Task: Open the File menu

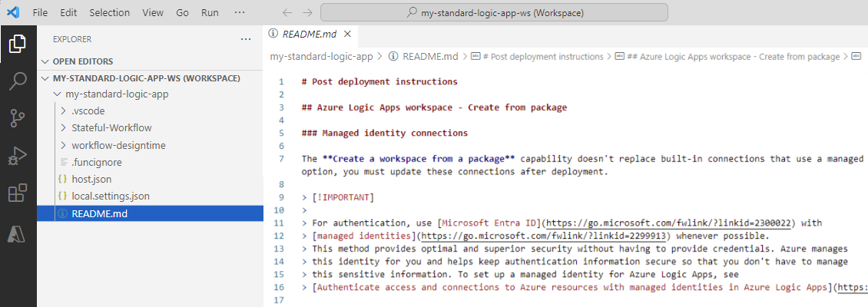Action: [x=40, y=12]
